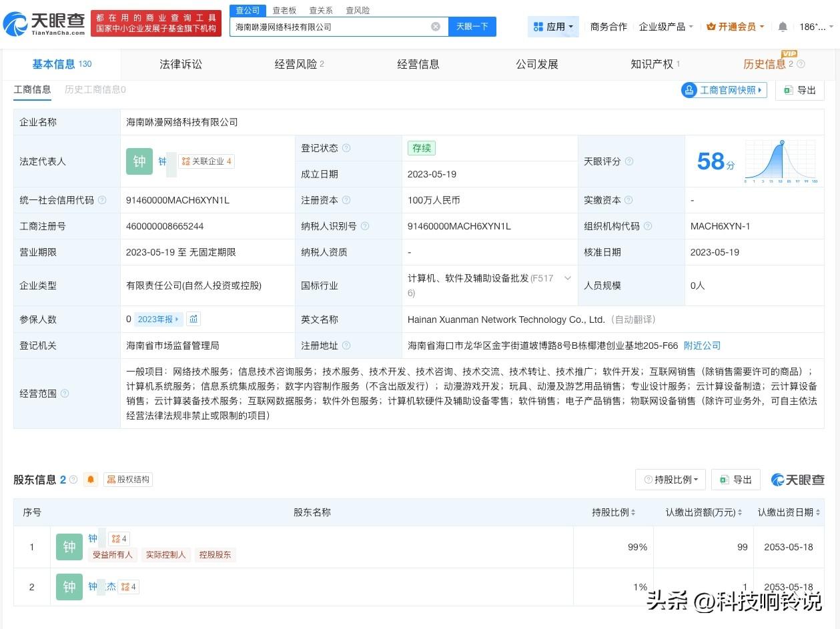Click the help icon beside 天眼评分
The image size is (840, 629).
[628, 161]
